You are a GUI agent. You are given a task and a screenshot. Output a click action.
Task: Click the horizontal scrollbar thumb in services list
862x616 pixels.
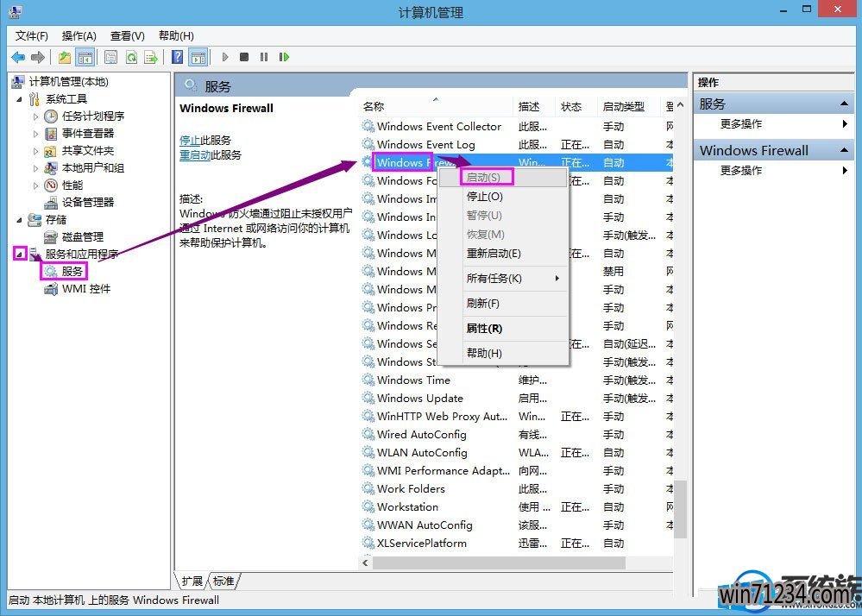click(x=499, y=563)
